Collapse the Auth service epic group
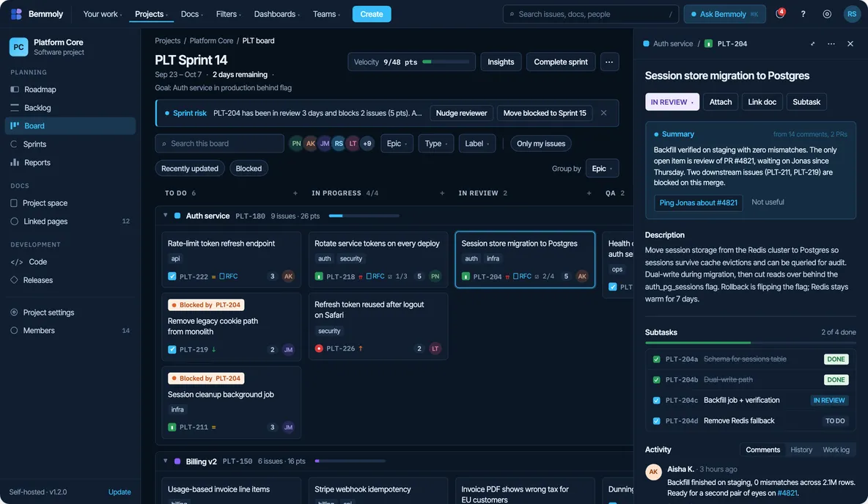Image resolution: width=868 pixels, height=504 pixels. [x=165, y=216]
